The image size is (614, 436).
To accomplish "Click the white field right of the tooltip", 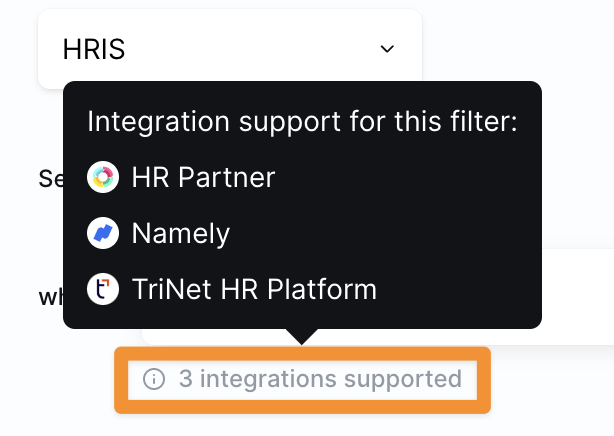I will coord(578,290).
